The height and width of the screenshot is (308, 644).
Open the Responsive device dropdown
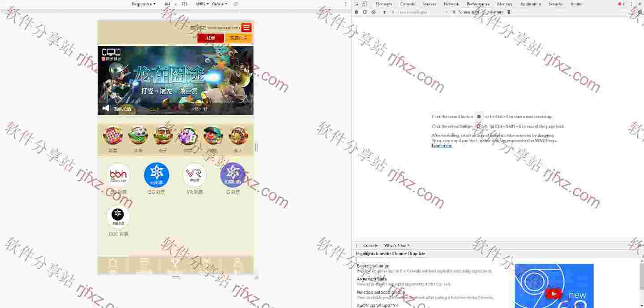coord(144,4)
